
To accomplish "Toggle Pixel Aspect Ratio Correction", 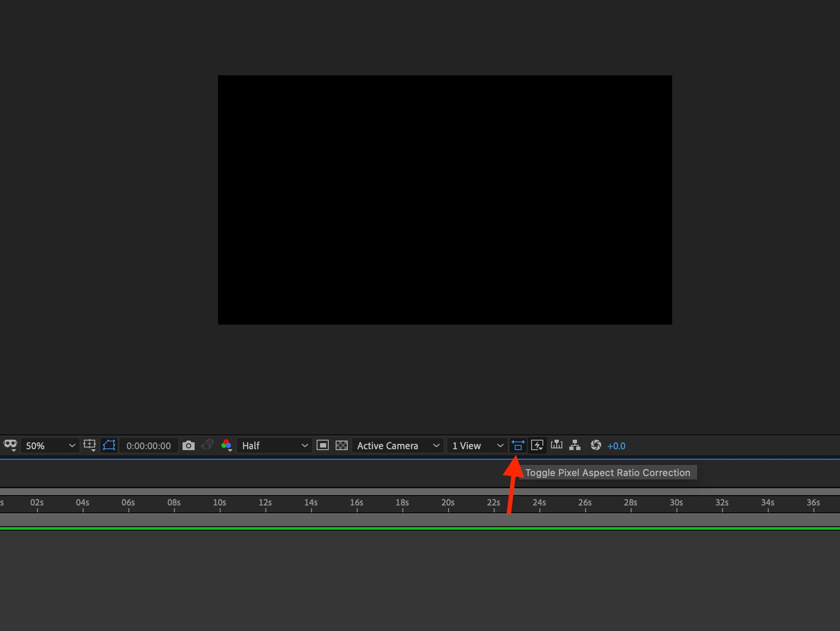I will pos(518,445).
